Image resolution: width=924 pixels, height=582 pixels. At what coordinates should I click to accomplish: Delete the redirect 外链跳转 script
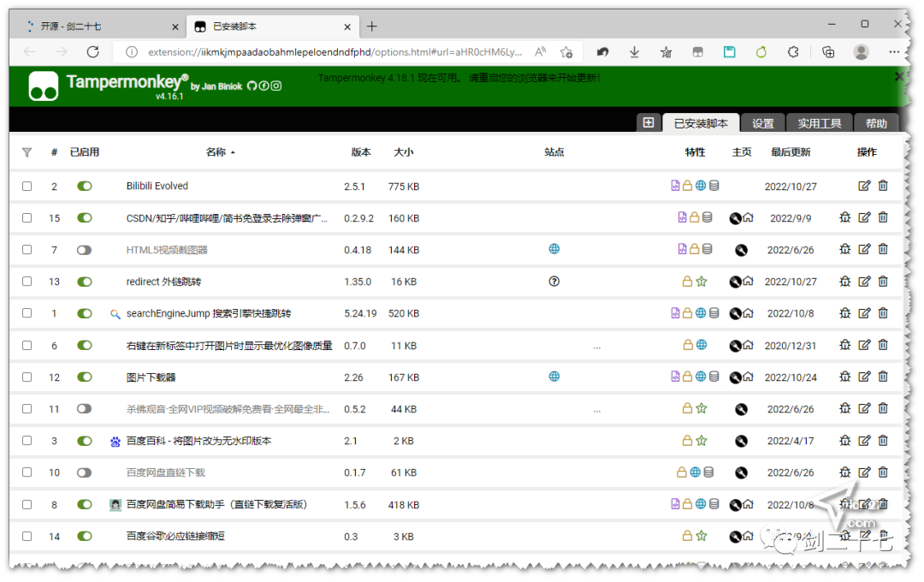[x=883, y=282]
